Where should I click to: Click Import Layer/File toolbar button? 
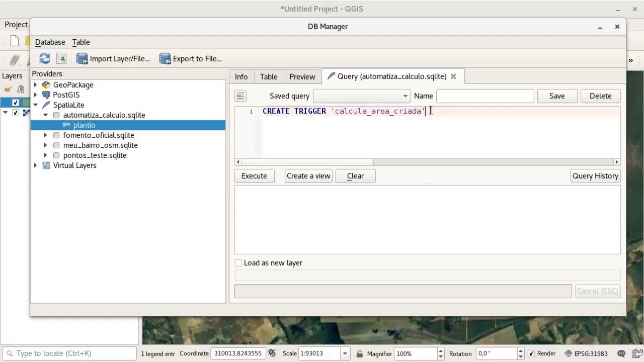113,59
